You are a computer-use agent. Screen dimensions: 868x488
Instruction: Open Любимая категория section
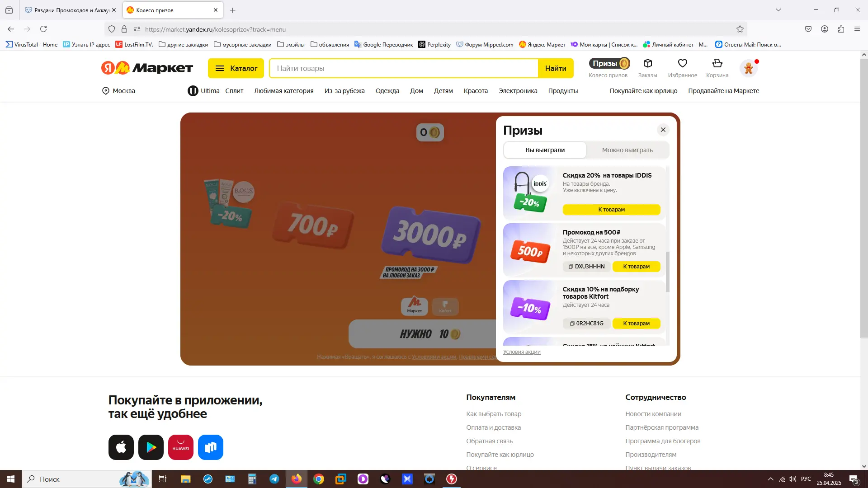284,91
